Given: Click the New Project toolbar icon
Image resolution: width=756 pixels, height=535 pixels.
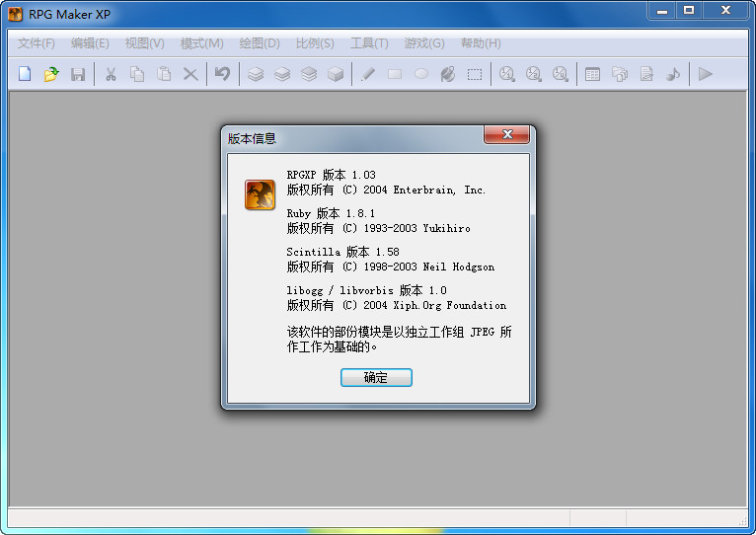Looking at the screenshot, I should pos(25,74).
